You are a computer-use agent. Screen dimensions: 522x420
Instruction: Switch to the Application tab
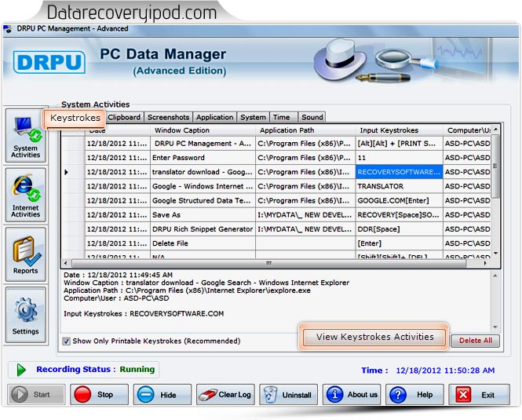pos(215,117)
